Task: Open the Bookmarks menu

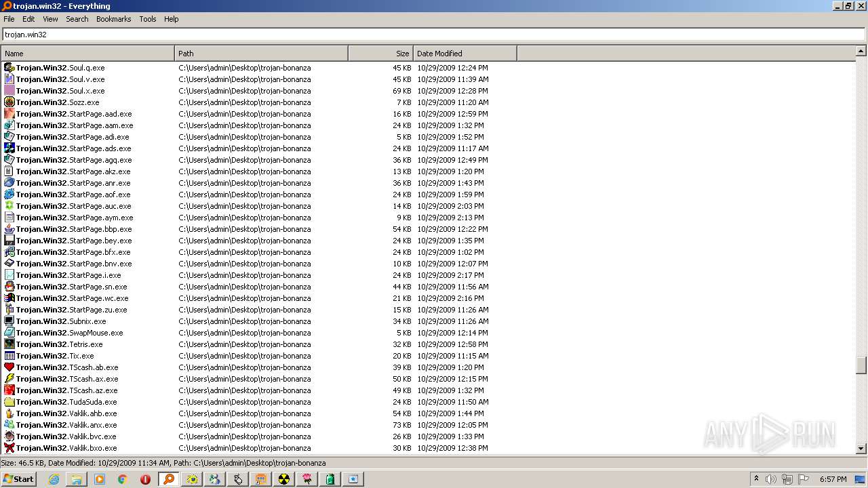Action: click(x=113, y=19)
